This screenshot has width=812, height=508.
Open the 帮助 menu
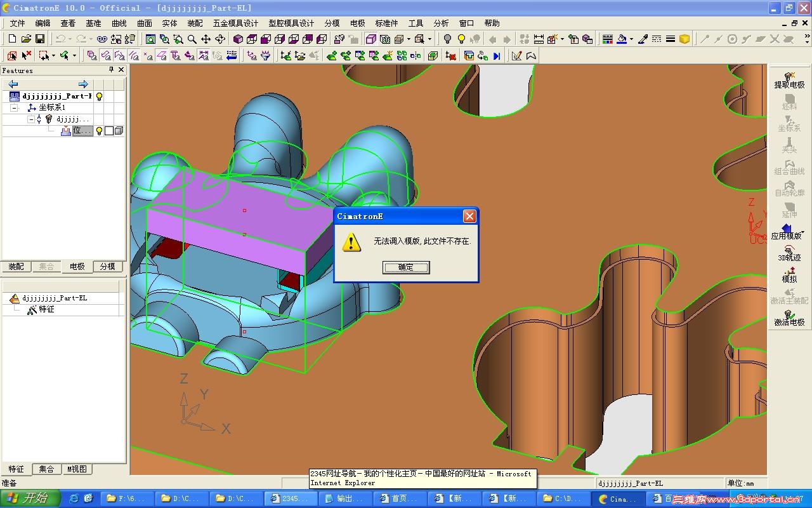pyautogui.click(x=492, y=23)
